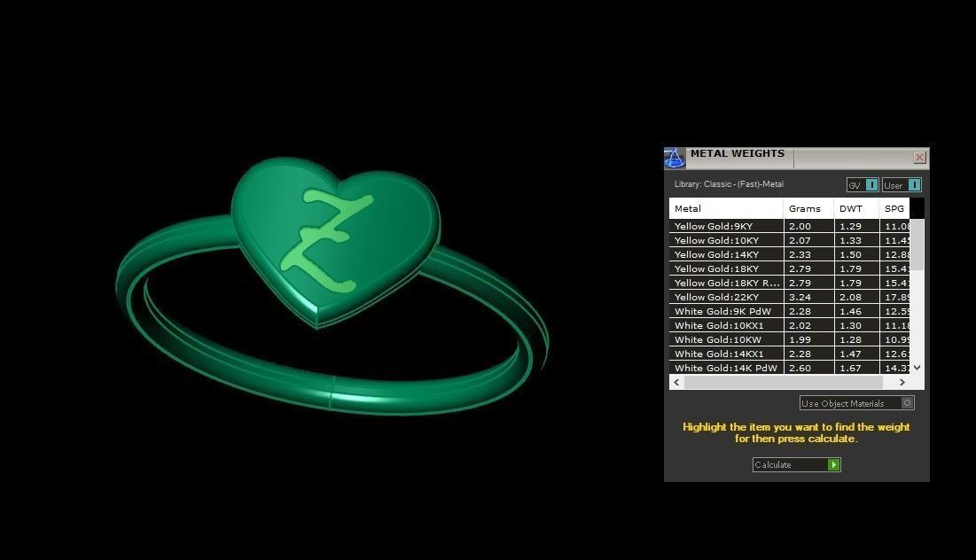Select the White Gold:10KX1 row
976x560 pixels.
pos(789,325)
